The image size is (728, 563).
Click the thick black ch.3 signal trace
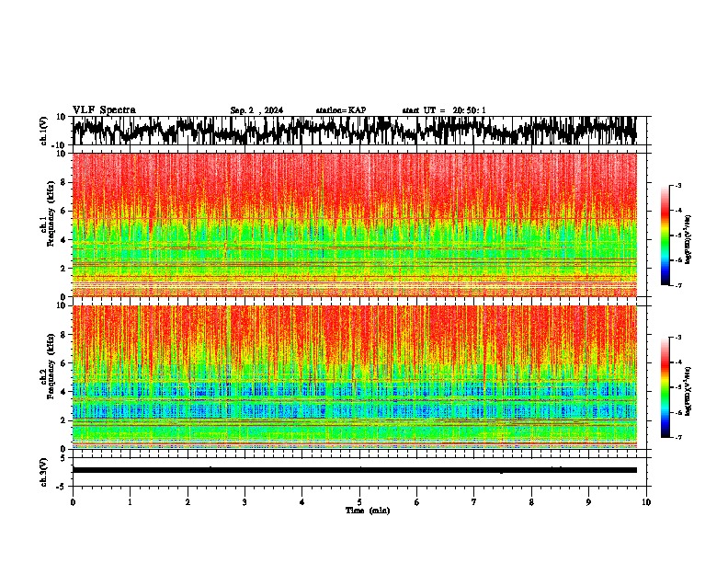click(x=354, y=470)
